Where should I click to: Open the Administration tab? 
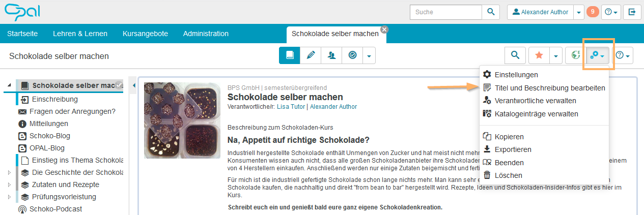click(x=206, y=34)
